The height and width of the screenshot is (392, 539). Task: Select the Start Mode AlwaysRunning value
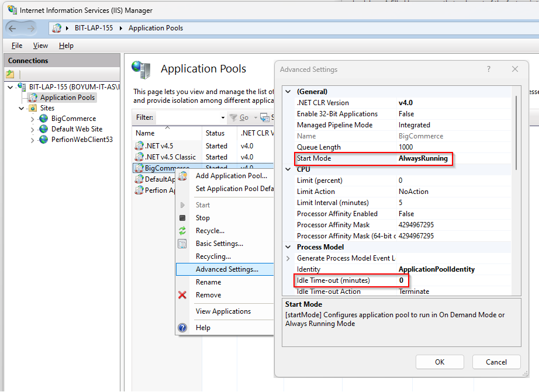tap(423, 158)
